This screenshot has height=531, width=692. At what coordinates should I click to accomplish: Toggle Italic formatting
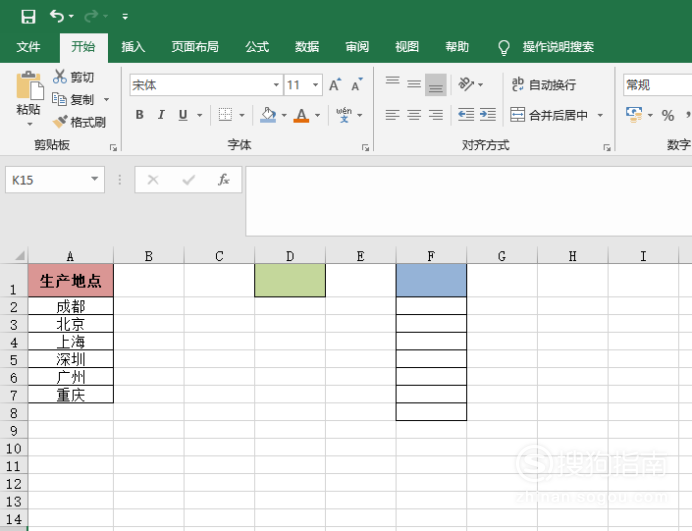tap(162, 115)
